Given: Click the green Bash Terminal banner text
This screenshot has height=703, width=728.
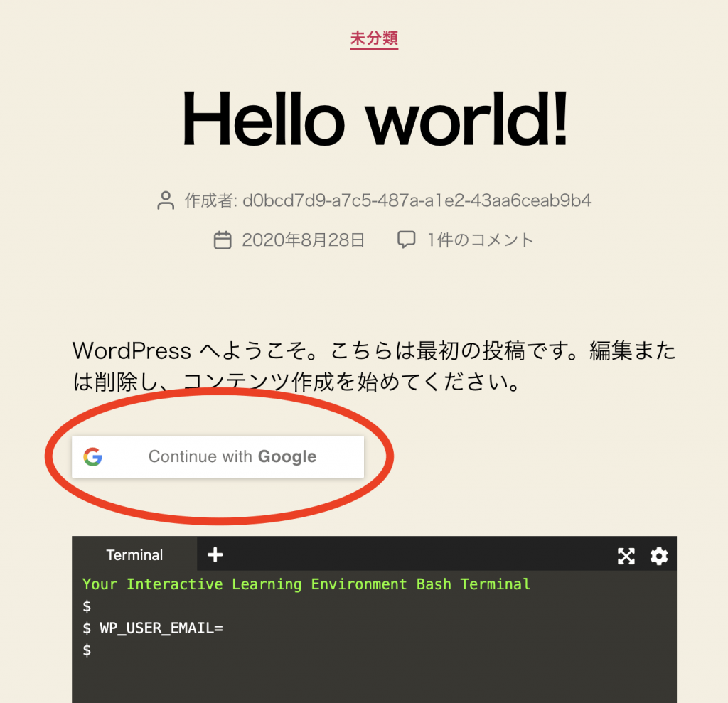Looking at the screenshot, I should coord(306,584).
